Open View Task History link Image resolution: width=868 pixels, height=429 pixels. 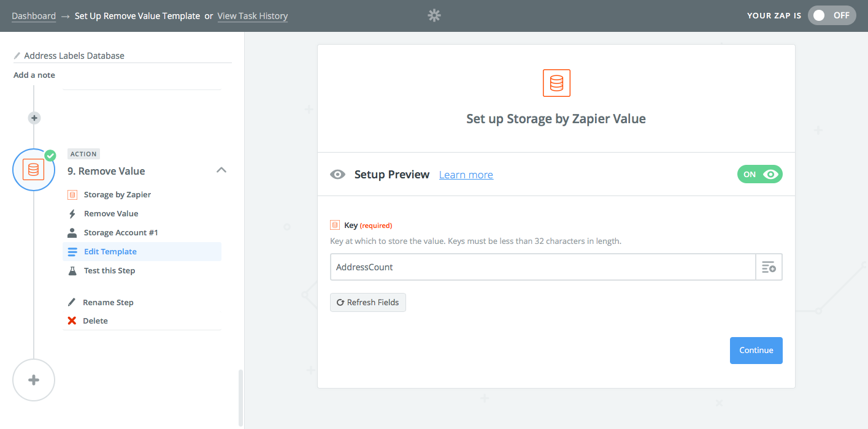253,16
